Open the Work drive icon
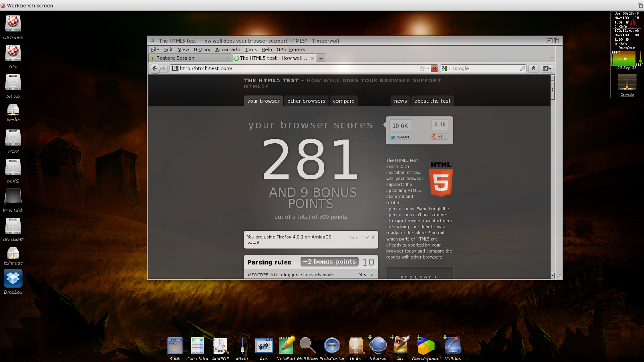The height and width of the screenshot is (362, 644). [x=13, y=138]
